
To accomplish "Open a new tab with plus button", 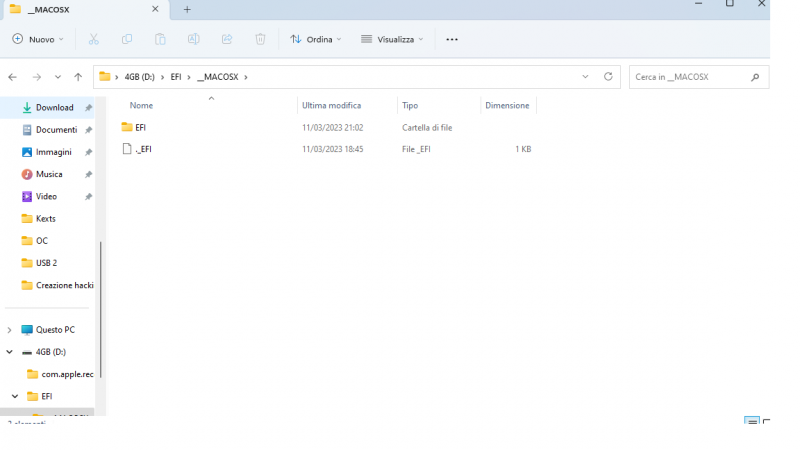I will [187, 9].
